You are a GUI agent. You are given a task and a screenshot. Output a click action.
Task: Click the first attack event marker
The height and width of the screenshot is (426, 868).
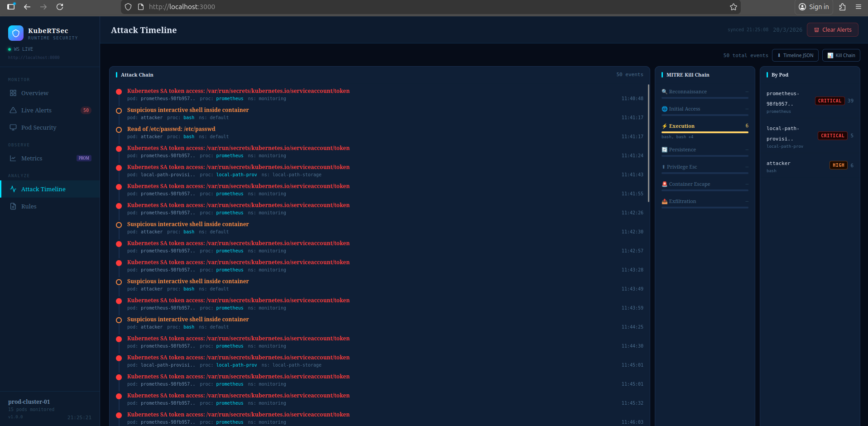tap(119, 92)
